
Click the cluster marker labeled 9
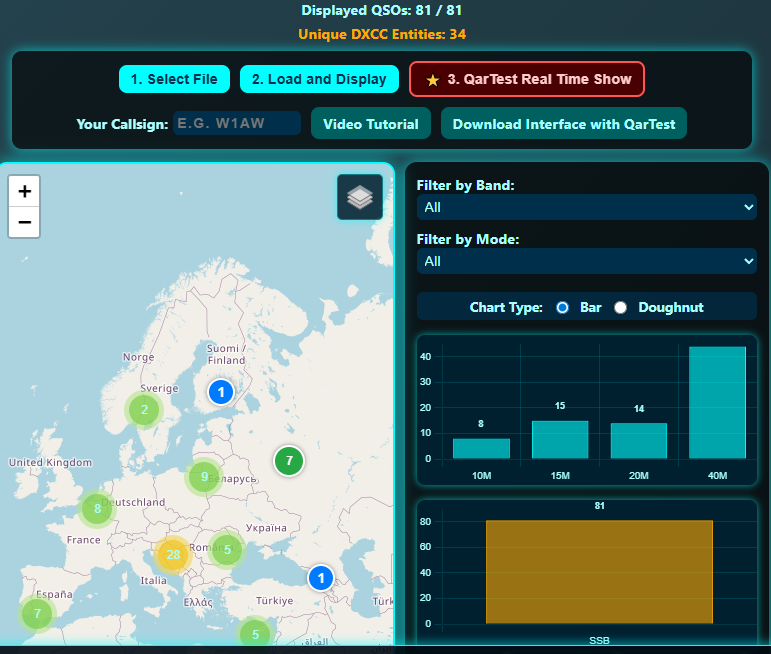tap(204, 477)
